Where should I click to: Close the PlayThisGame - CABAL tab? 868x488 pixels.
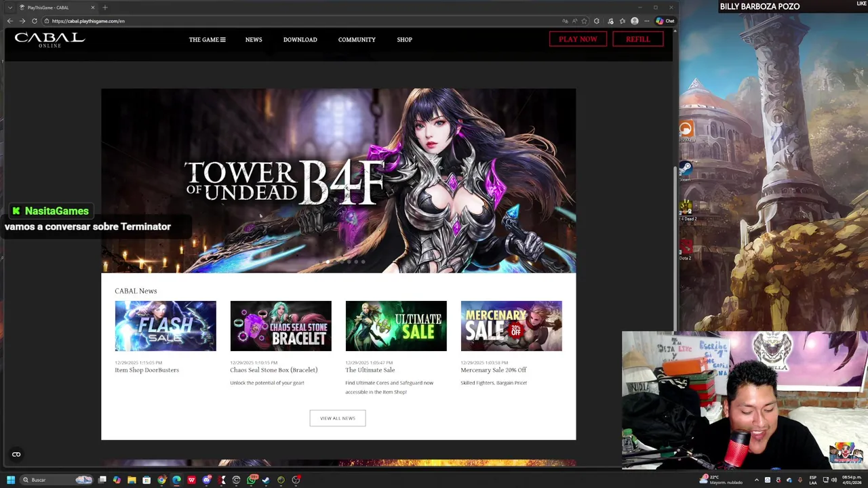[93, 7]
